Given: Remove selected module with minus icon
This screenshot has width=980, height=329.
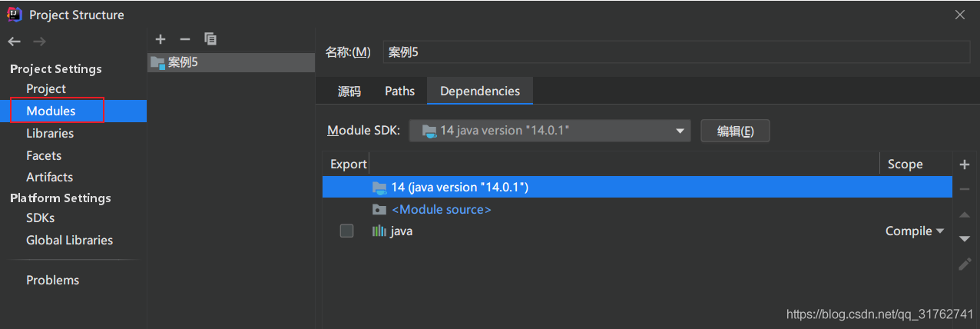Looking at the screenshot, I should [184, 38].
